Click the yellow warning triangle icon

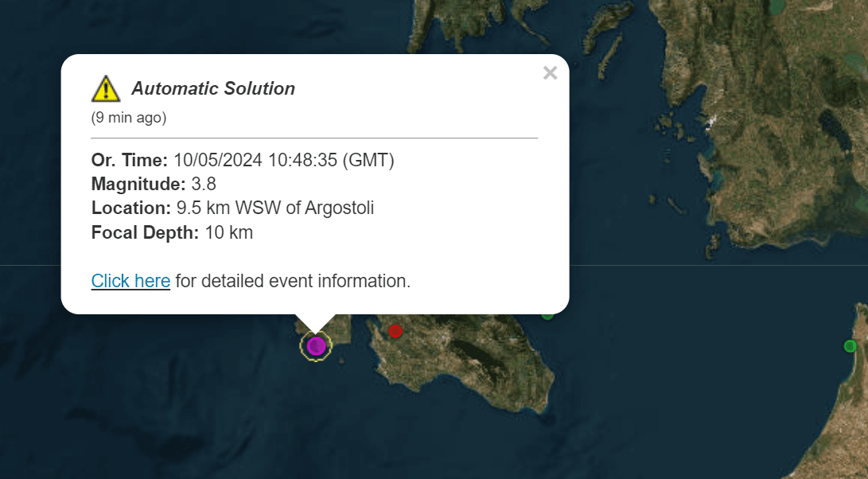click(x=106, y=89)
